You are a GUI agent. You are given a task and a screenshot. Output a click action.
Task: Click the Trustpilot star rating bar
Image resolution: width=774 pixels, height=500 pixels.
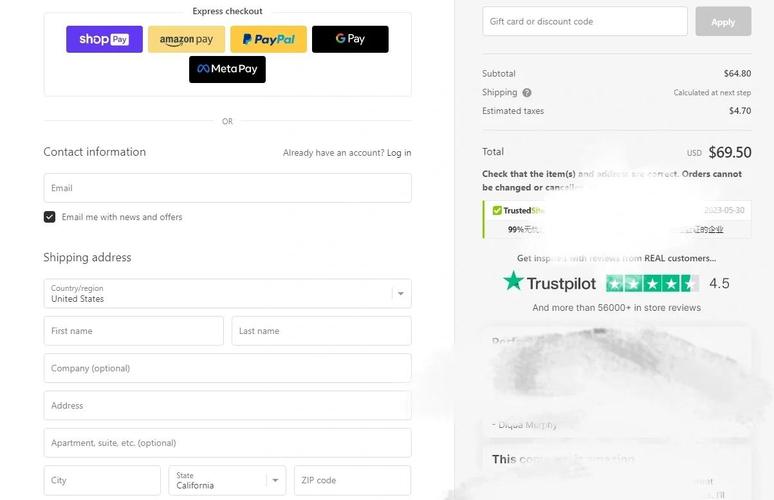653,284
